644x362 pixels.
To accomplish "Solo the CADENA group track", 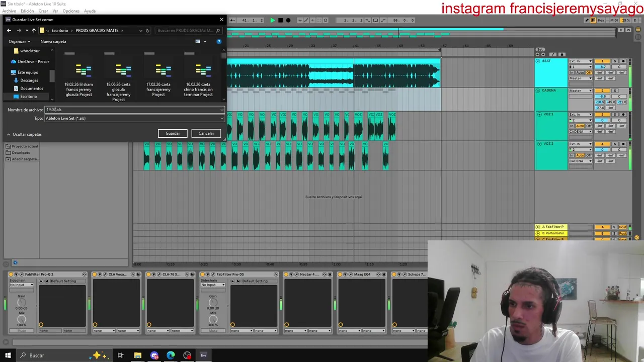I will pos(615,90).
